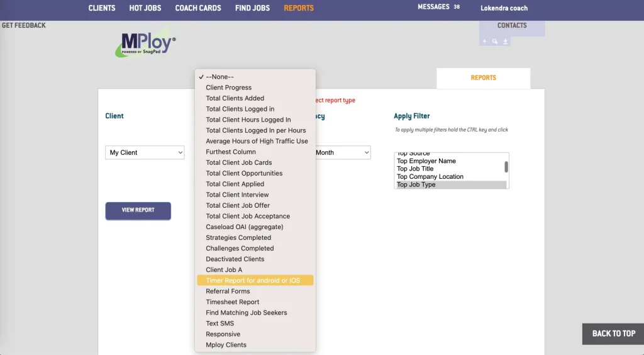The image size is (644, 355).
Task: Open the My Client dropdown
Action: (x=145, y=152)
